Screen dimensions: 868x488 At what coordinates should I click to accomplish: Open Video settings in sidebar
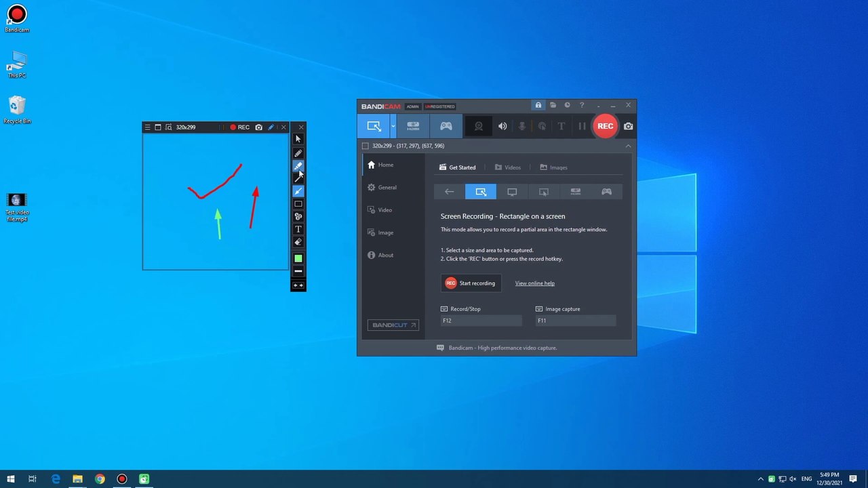(393, 210)
